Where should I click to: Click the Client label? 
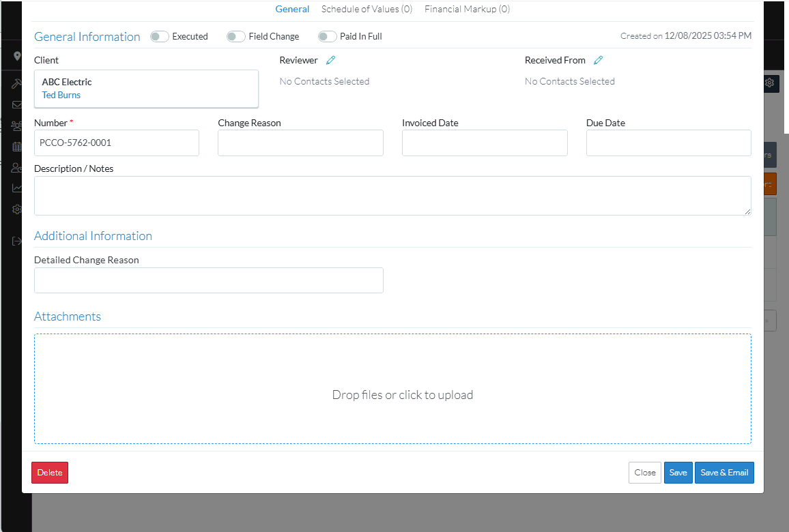(46, 60)
